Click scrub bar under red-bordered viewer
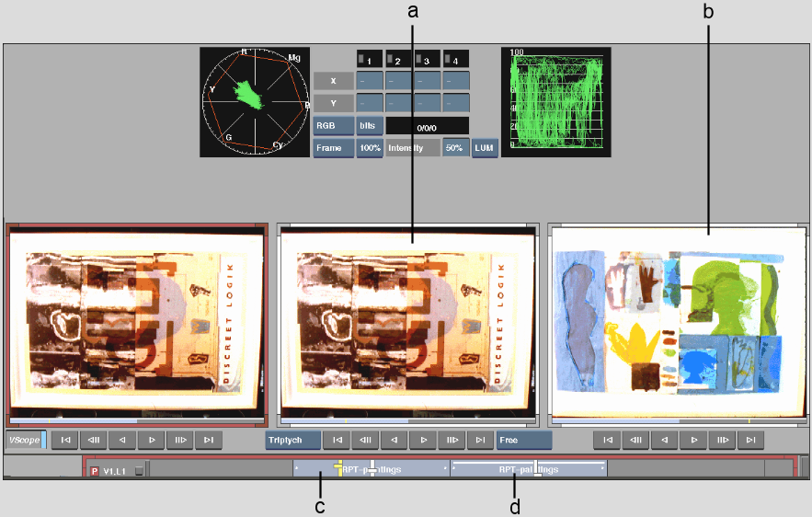Screen dimensions: 812x517 click(137, 421)
